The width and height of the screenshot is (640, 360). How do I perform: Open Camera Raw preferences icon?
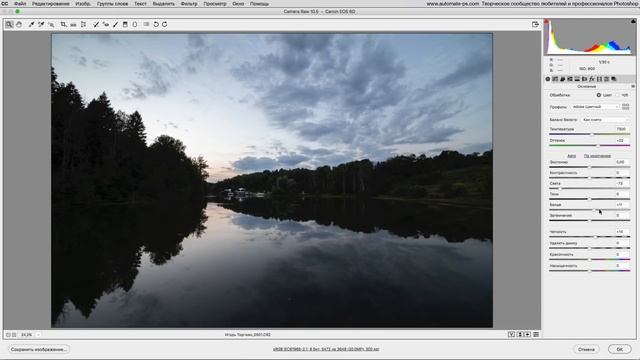[x=146, y=24]
